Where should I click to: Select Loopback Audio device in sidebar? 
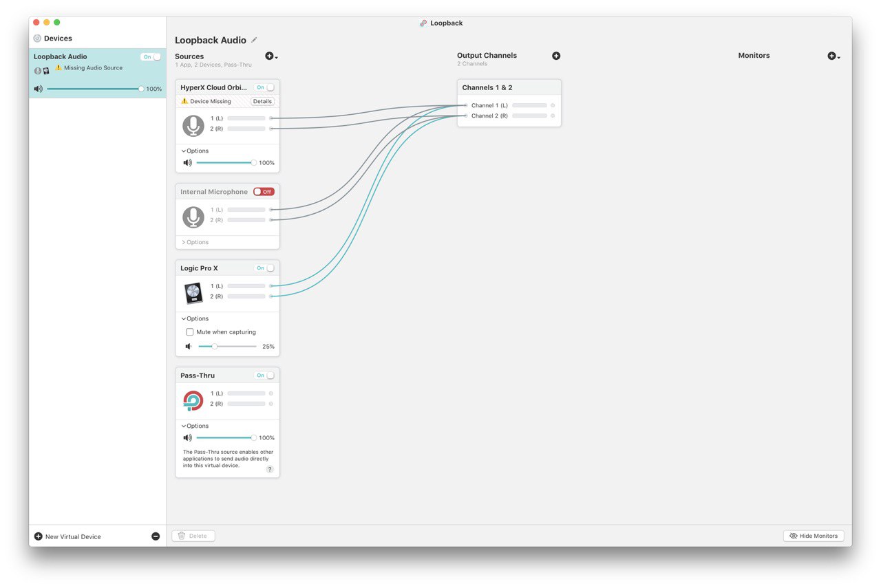(x=97, y=73)
